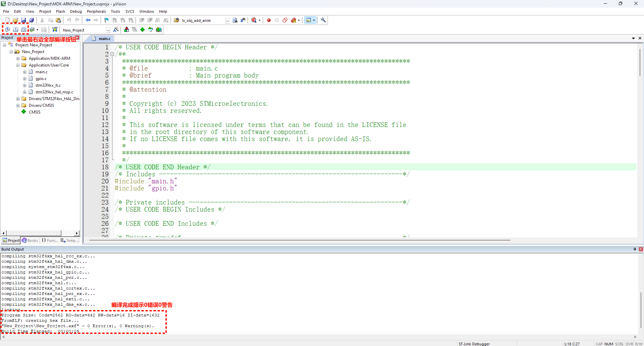The height and width of the screenshot is (346, 644).
Task: Comment selection toolbar icon
Action: coord(158,20)
